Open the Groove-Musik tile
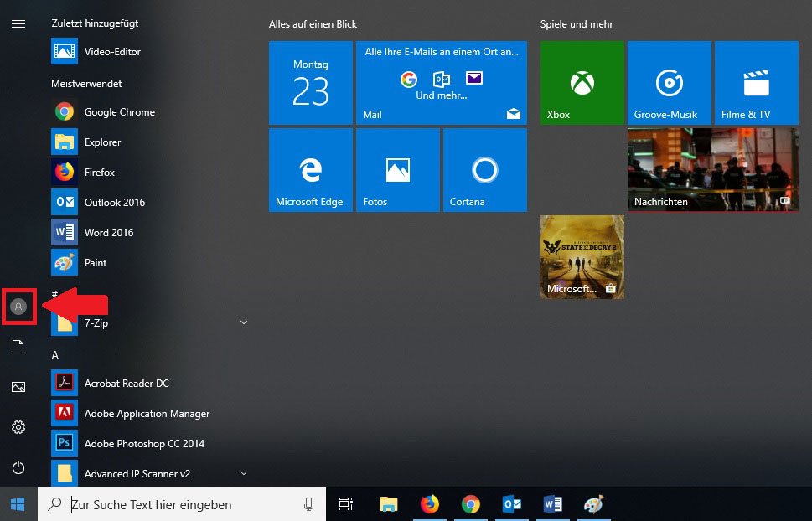 pos(670,83)
